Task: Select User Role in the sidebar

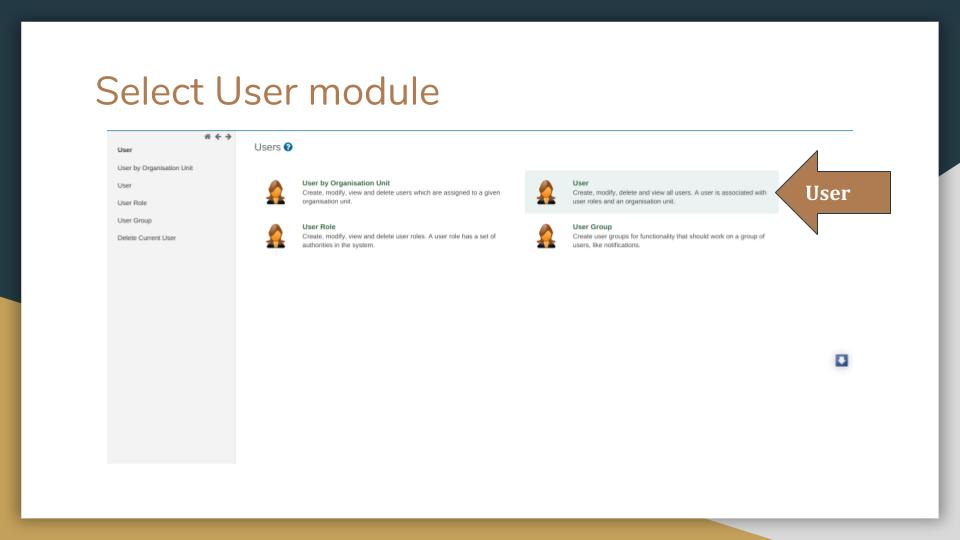Action: 132,203
